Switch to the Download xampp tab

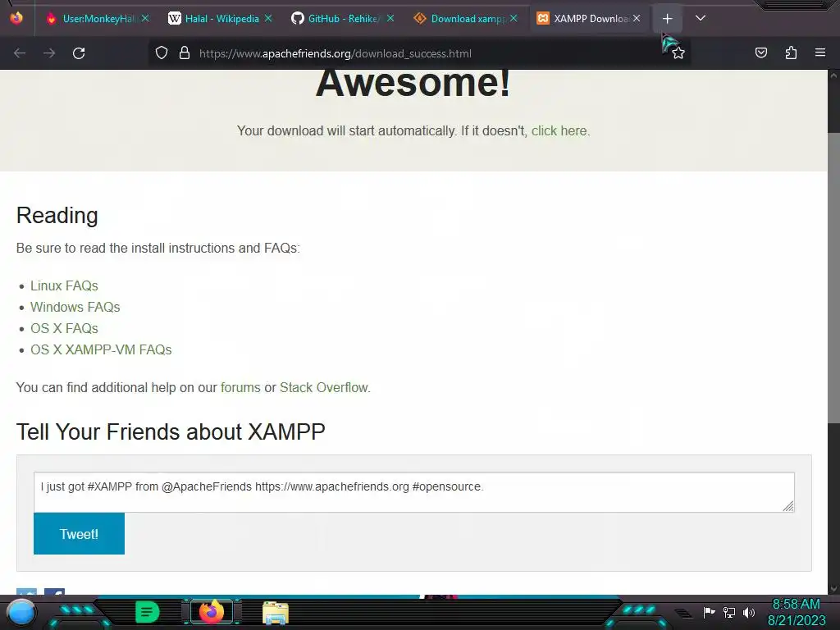(466, 19)
